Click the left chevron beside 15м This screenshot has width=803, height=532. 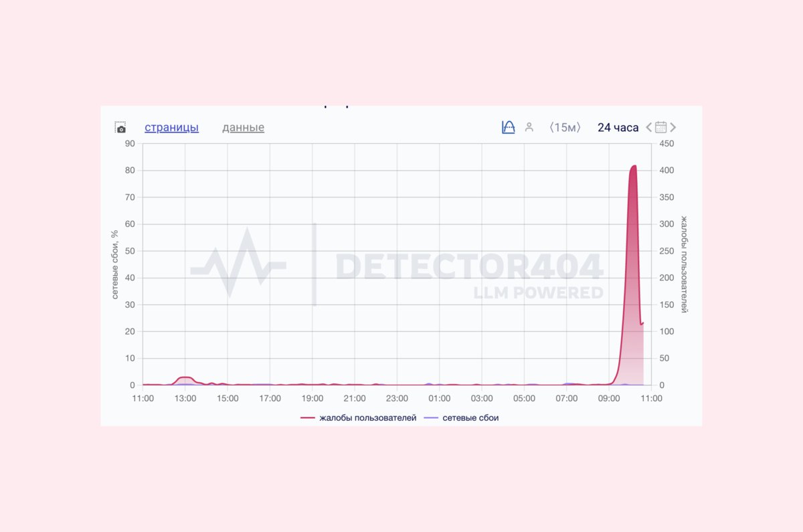tap(552, 127)
